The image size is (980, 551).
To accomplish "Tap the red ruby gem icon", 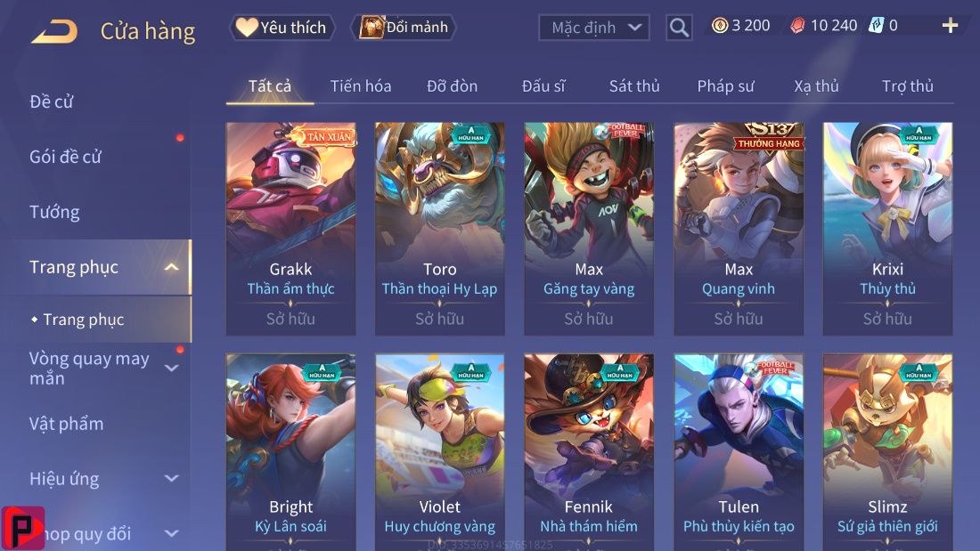I will [796, 26].
